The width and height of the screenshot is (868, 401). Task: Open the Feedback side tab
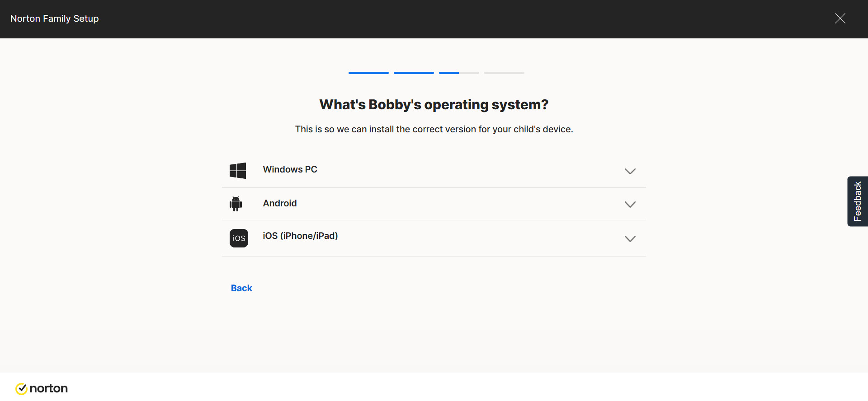(x=857, y=201)
